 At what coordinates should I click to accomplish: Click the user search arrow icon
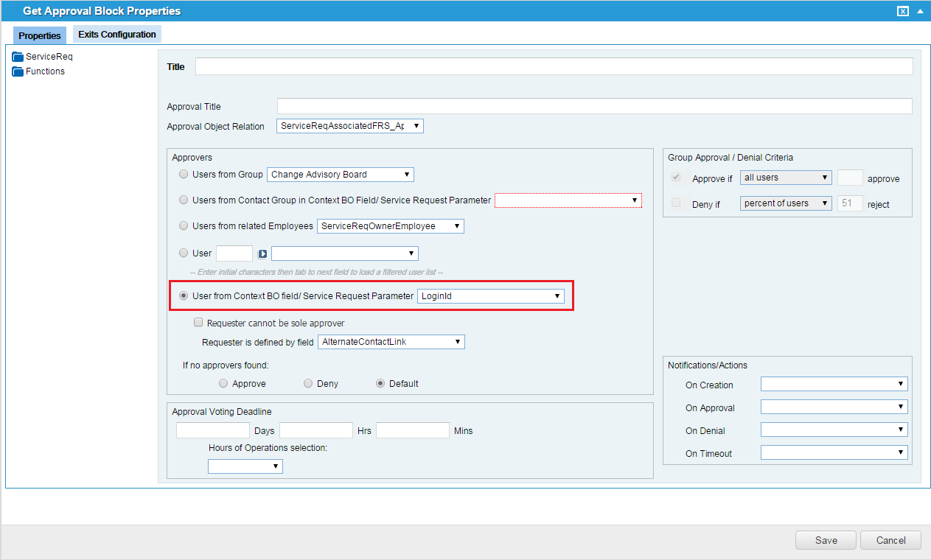click(262, 253)
